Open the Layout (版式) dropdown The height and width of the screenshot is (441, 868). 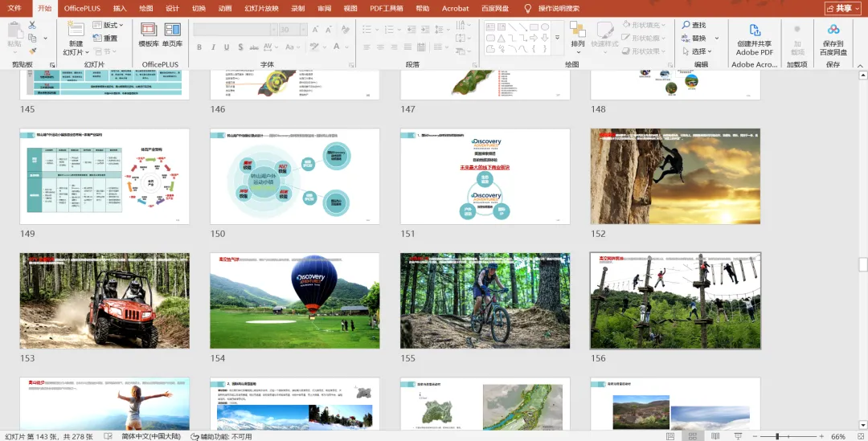(108, 25)
